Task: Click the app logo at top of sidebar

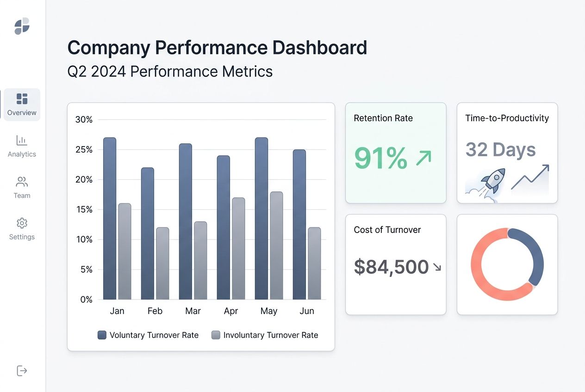Action: pyautogui.click(x=22, y=26)
